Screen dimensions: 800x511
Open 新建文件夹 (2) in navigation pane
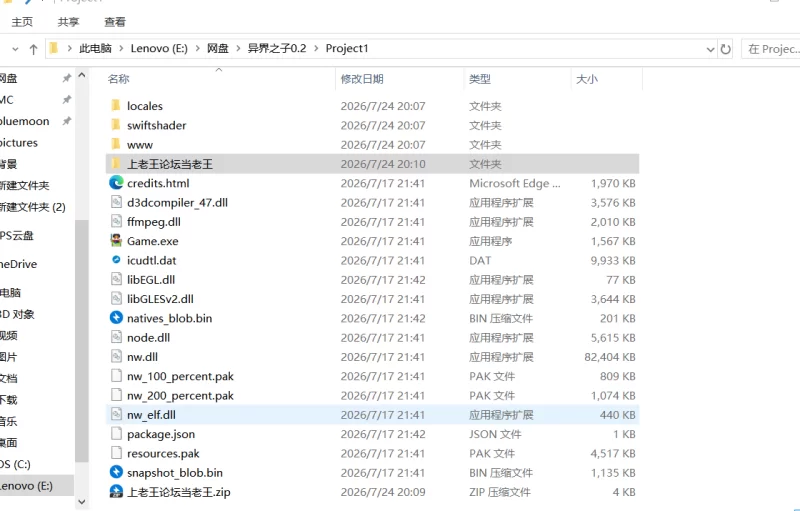coord(33,207)
